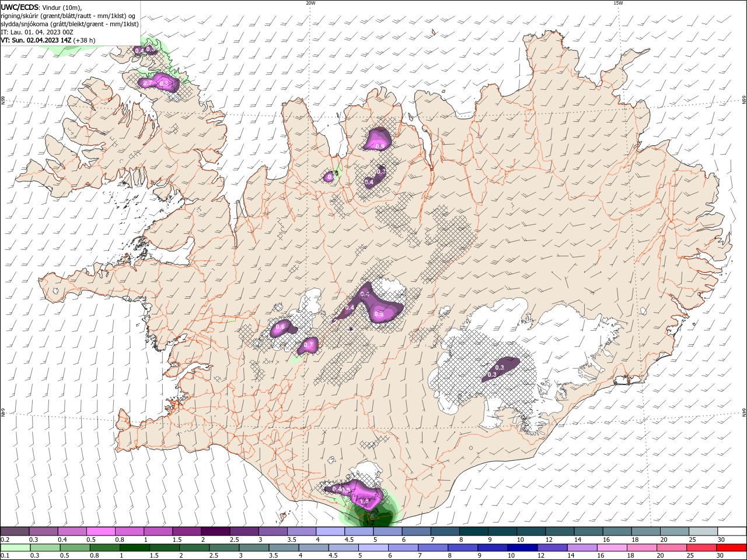The image size is (747, 560).
Task: Select lower legend swatch starting at 2
Action: tap(195, 548)
